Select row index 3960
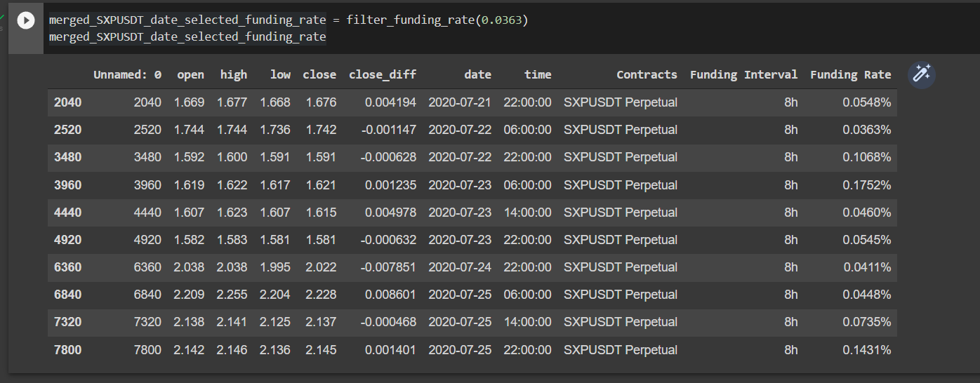Screen dimensions: 980x383 coord(67,185)
